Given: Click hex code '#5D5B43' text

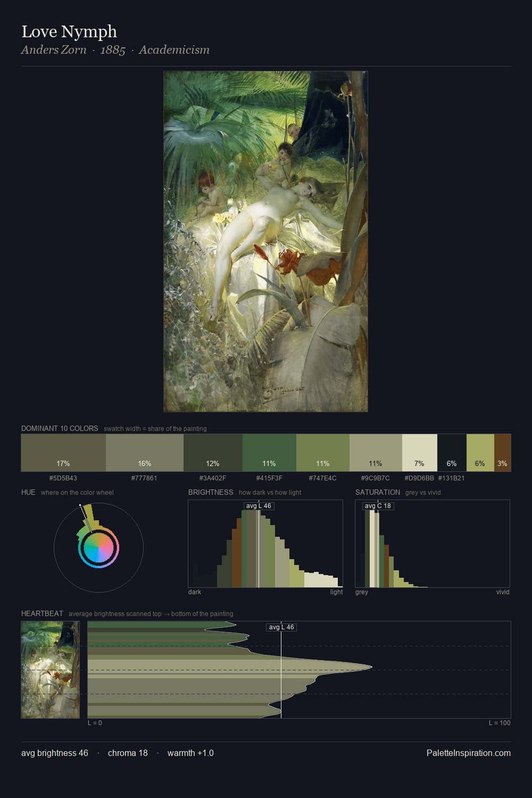Looking at the screenshot, I should point(63,478).
